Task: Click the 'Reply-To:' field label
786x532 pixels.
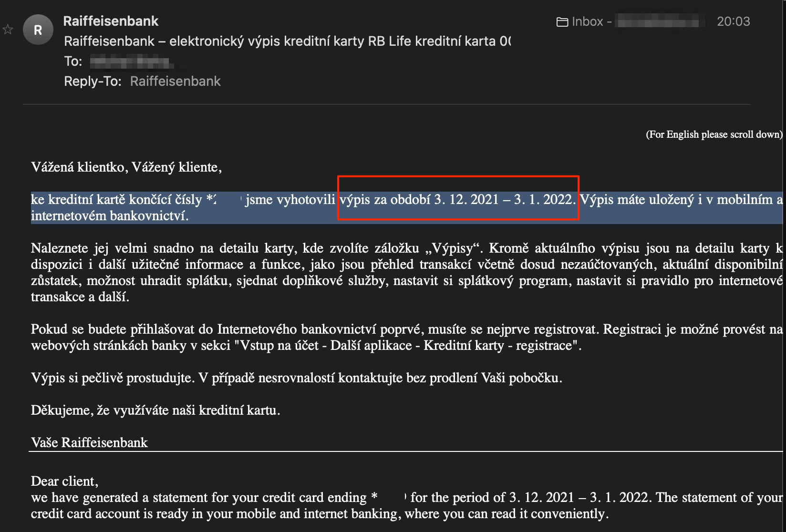Action: [93, 82]
